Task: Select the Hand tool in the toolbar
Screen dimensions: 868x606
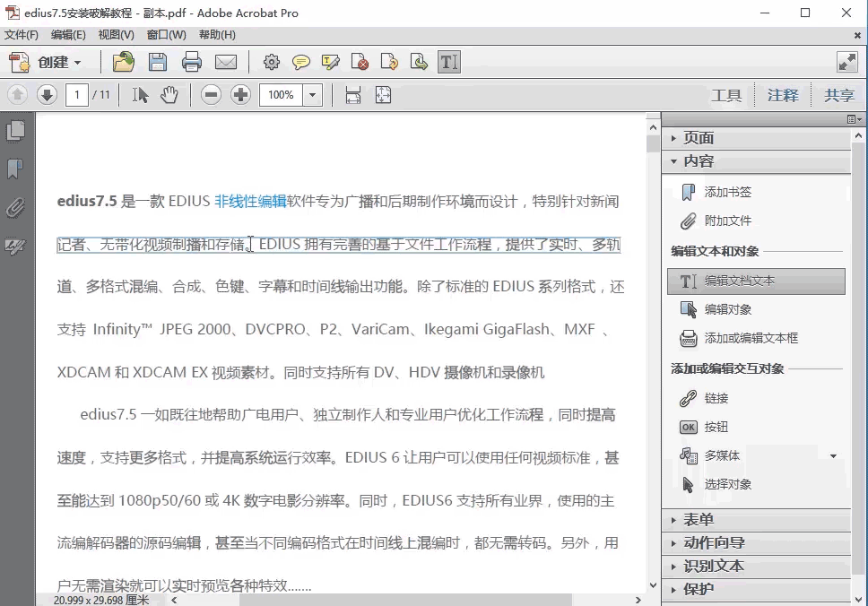Action: (169, 94)
